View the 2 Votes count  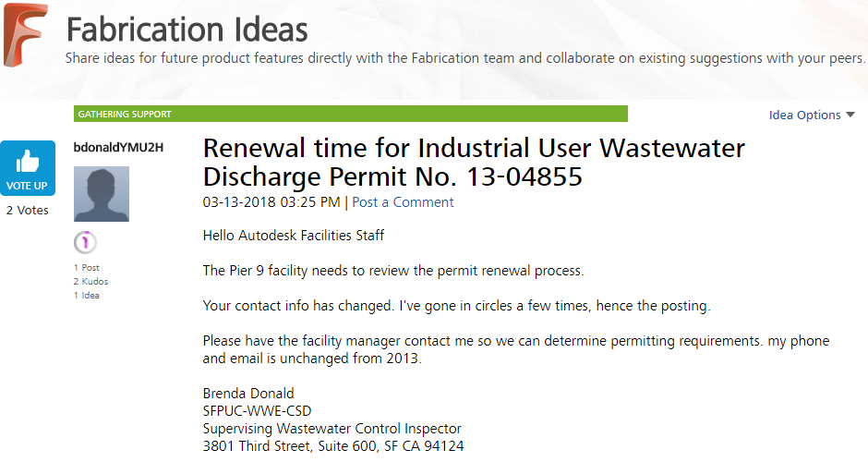(27, 210)
